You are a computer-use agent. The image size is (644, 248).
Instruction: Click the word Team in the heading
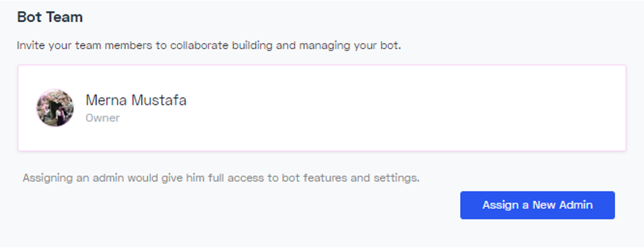[65, 17]
